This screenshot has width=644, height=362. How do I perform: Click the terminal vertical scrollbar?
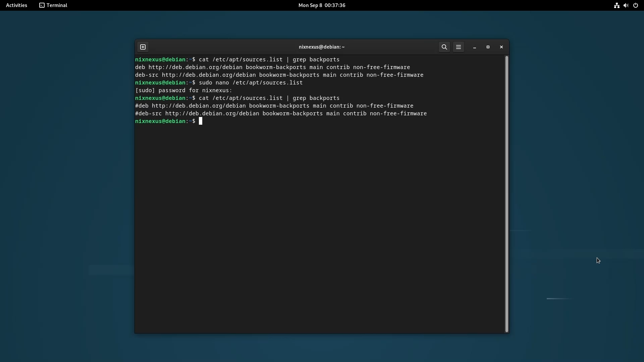(506, 194)
